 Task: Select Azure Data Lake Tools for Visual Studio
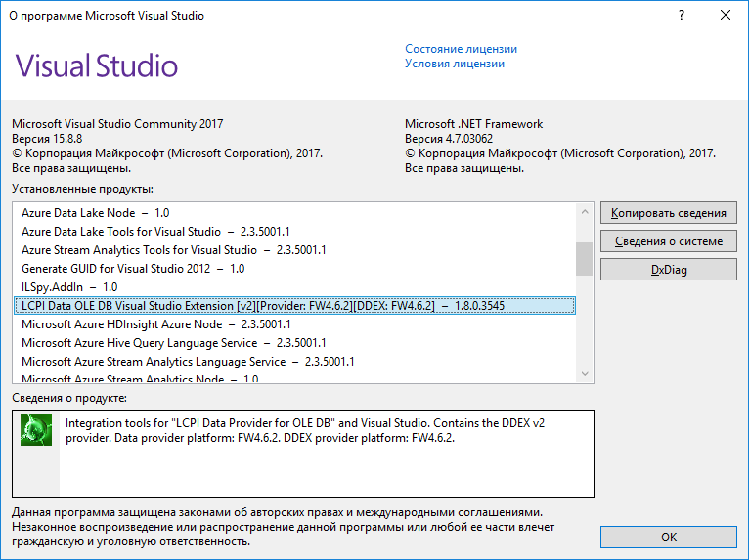pyautogui.click(x=294, y=232)
